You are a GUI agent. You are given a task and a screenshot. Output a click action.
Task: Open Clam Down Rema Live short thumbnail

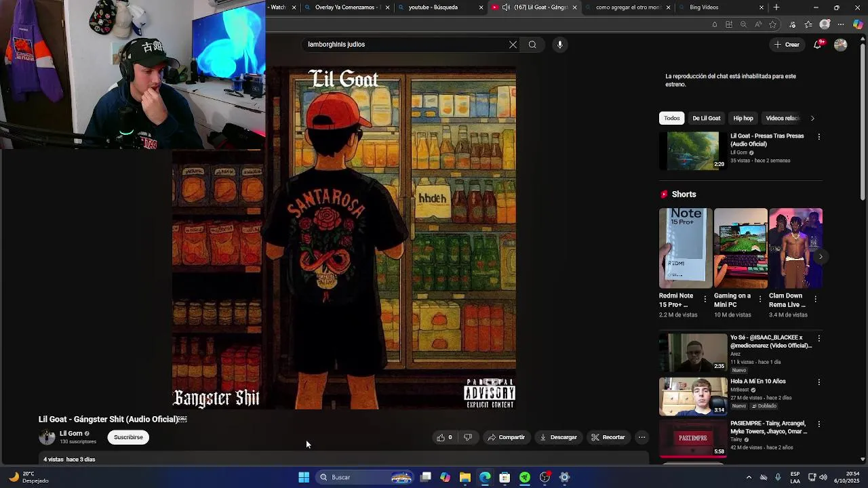point(795,248)
